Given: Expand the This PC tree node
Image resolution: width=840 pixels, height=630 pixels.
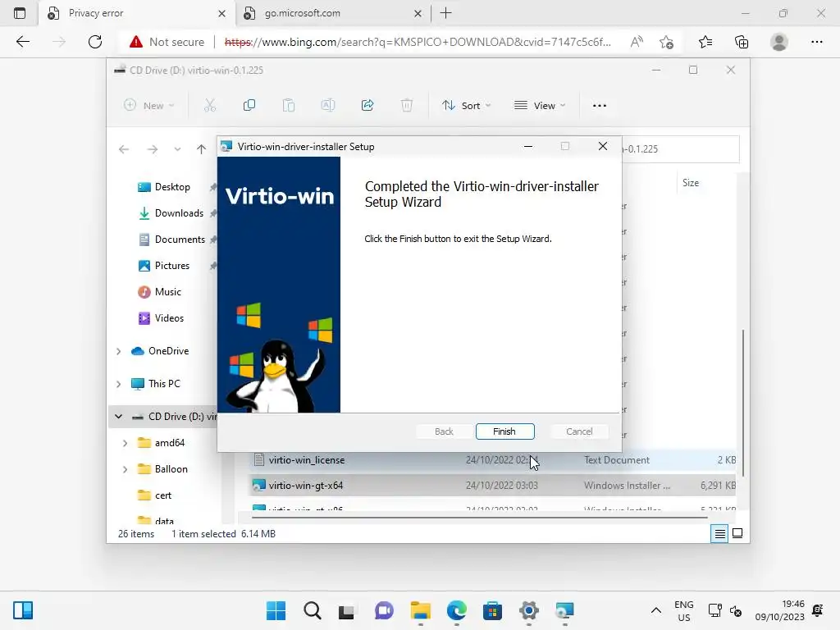Looking at the screenshot, I should [x=118, y=384].
